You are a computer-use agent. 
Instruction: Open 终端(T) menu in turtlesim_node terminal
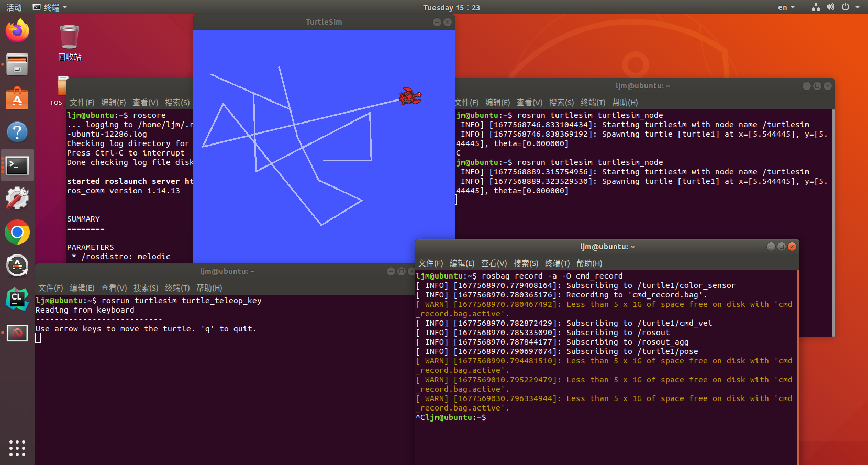[593, 103]
